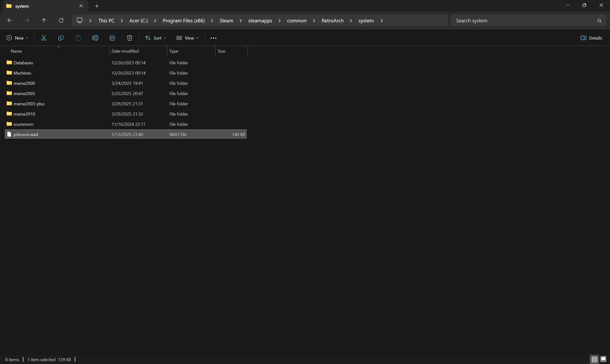Select the prboom.wad file
Screen dimensions: 610x364
click(126, 134)
